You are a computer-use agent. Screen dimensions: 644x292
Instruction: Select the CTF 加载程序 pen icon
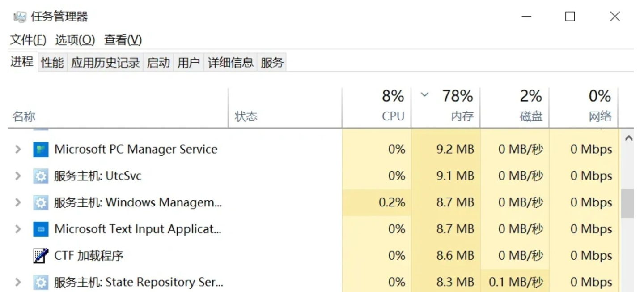click(x=41, y=256)
